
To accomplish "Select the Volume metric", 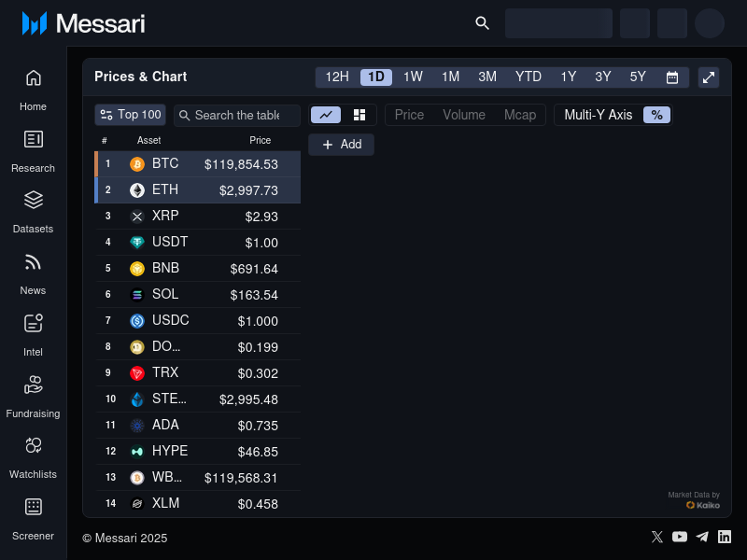I will 464,115.
